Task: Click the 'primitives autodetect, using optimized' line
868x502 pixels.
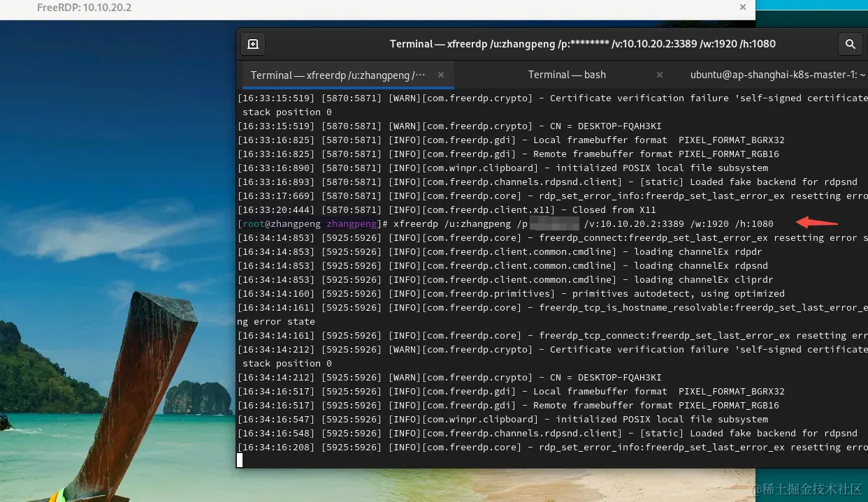Action: coord(511,294)
